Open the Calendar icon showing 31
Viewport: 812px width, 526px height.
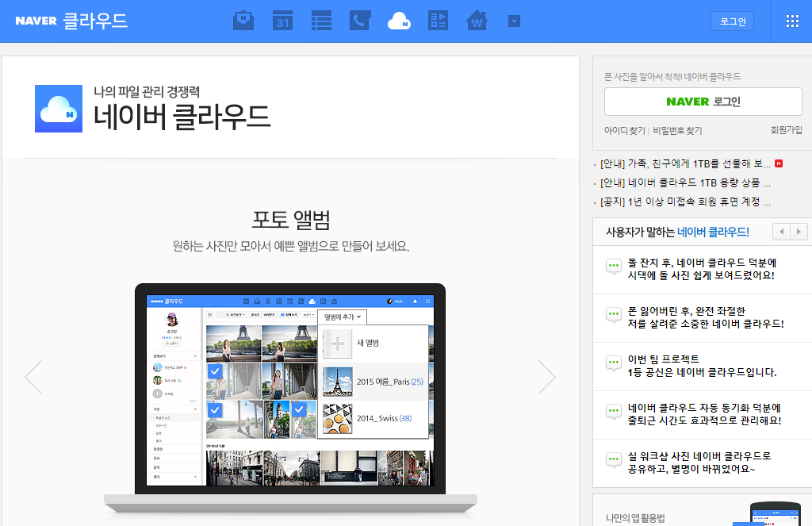tap(282, 21)
